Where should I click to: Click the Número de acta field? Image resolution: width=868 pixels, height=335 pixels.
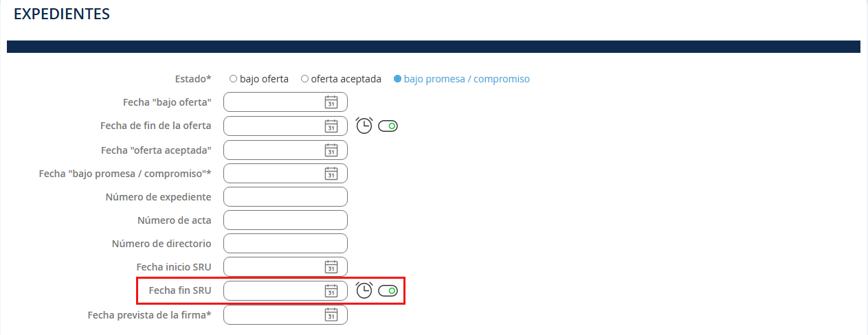pos(285,220)
